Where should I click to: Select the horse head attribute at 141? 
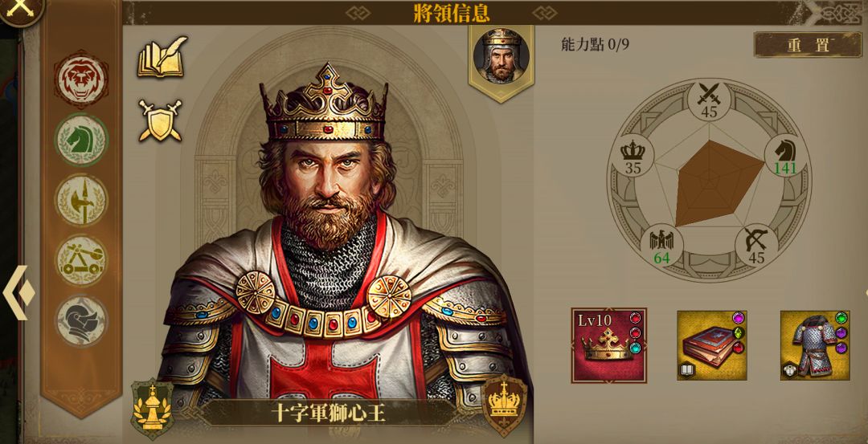click(785, 156)
